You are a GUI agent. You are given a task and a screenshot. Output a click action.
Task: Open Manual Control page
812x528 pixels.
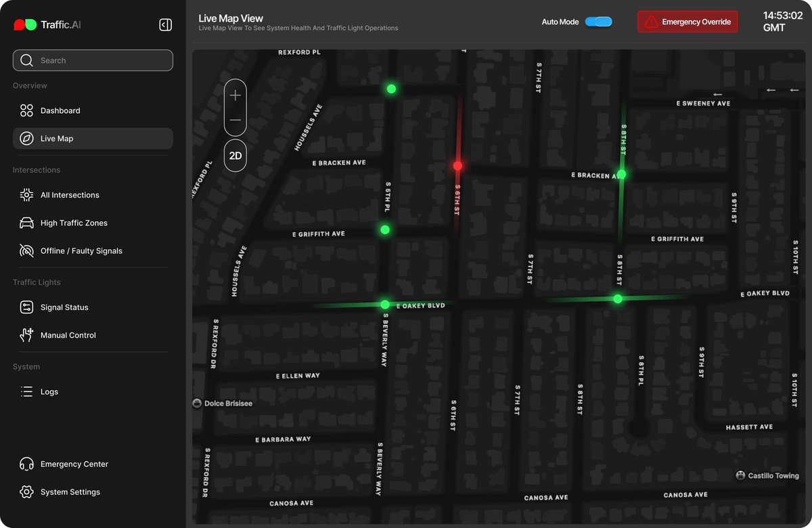(x=93, y=335)
